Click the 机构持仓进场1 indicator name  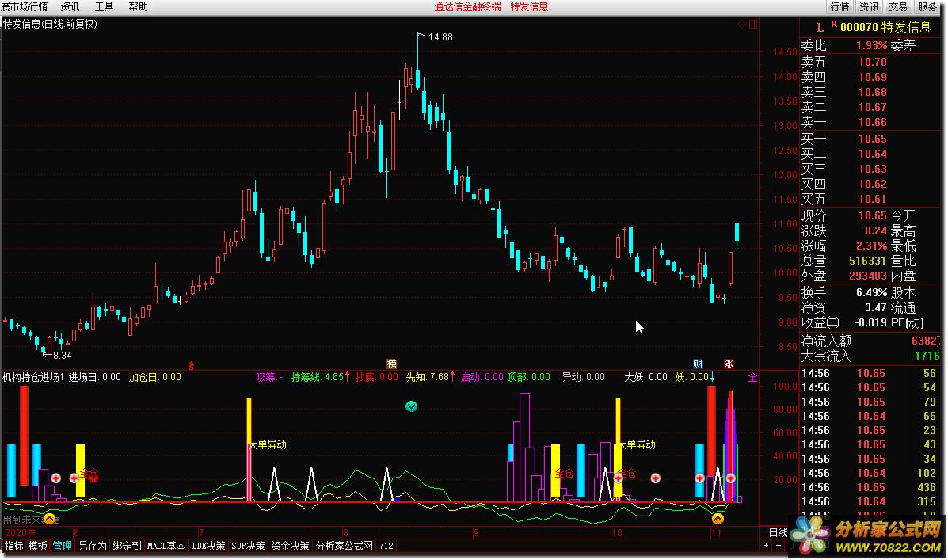click(32, 377)
